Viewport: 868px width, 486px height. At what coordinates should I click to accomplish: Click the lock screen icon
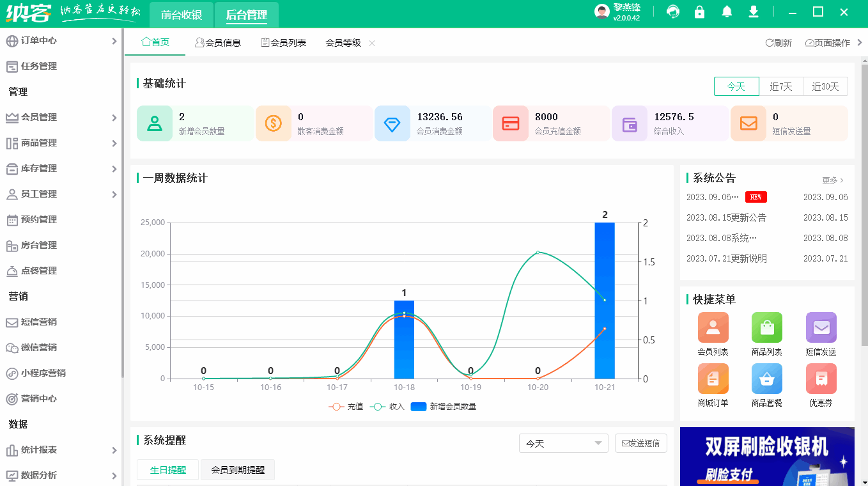point(700,12)
